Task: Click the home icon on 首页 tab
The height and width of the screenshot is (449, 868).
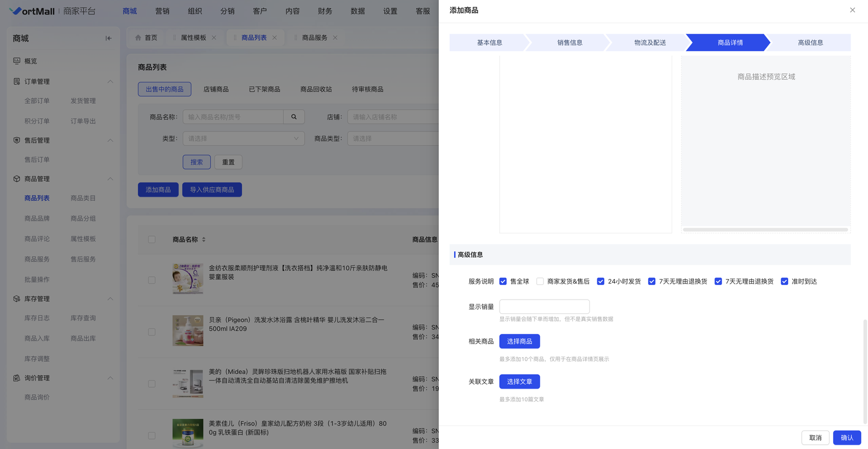Action: (x=138, y=37)
